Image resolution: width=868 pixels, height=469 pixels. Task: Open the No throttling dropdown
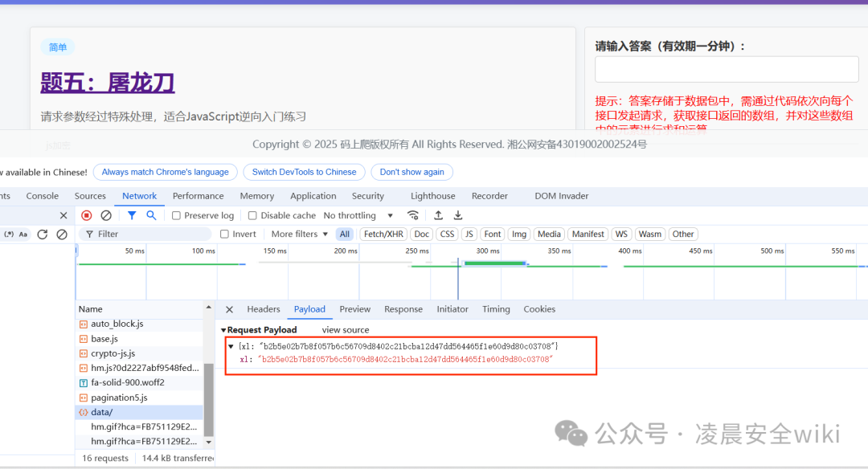pos(358,215)
